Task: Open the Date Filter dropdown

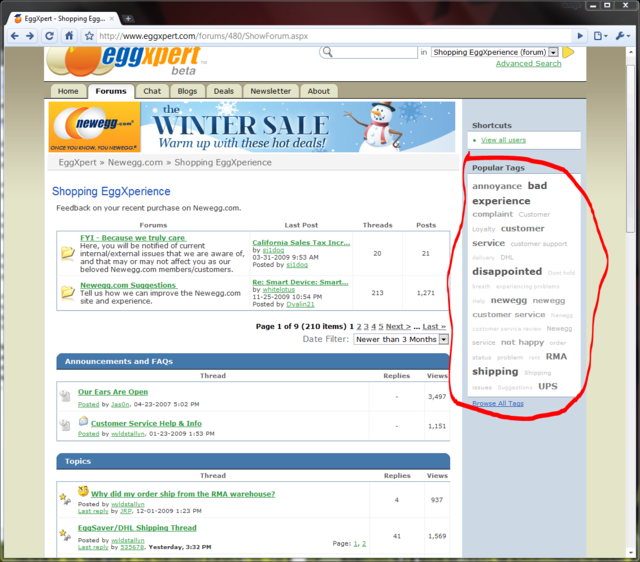Action: point(401,339)
